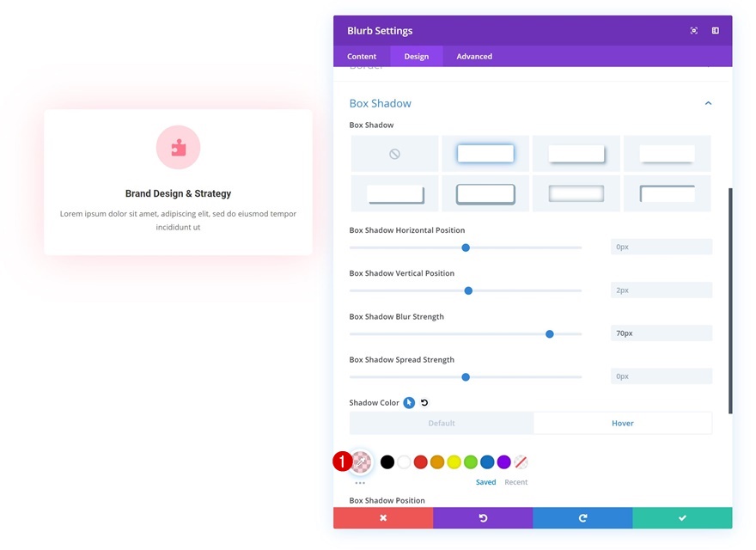
Task: Pick the blue color swatch
Action: pos(487,462)
